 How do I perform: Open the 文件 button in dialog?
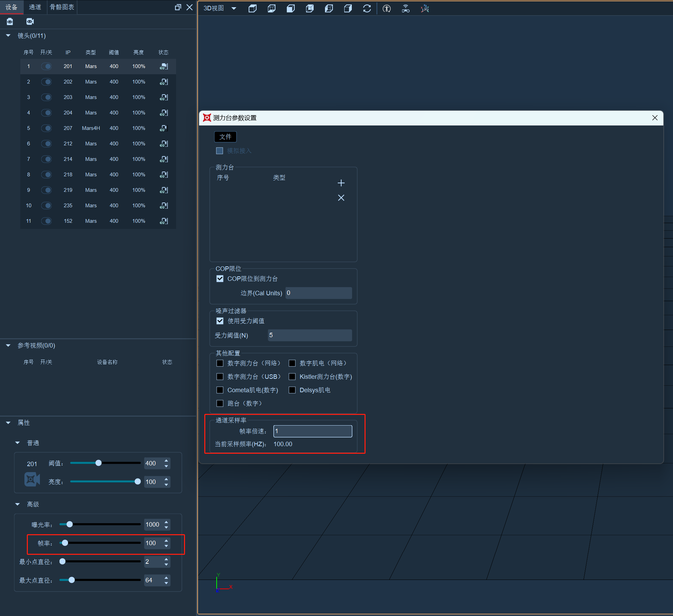tap(225, 137)
